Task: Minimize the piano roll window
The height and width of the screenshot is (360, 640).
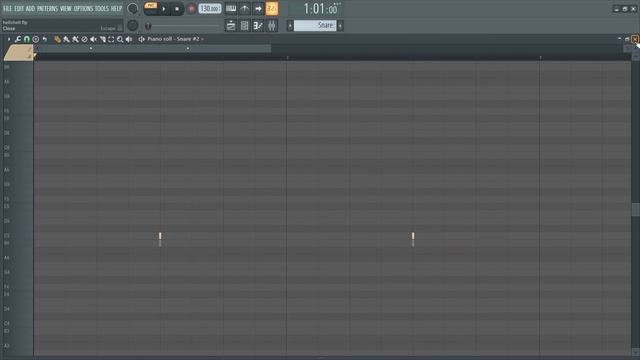Action: coord(620,39)
